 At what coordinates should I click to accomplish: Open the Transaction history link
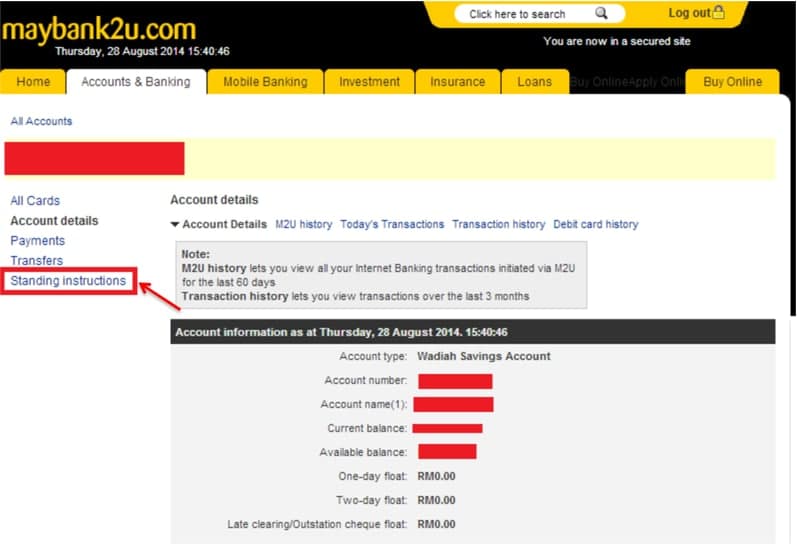[498, 224]
